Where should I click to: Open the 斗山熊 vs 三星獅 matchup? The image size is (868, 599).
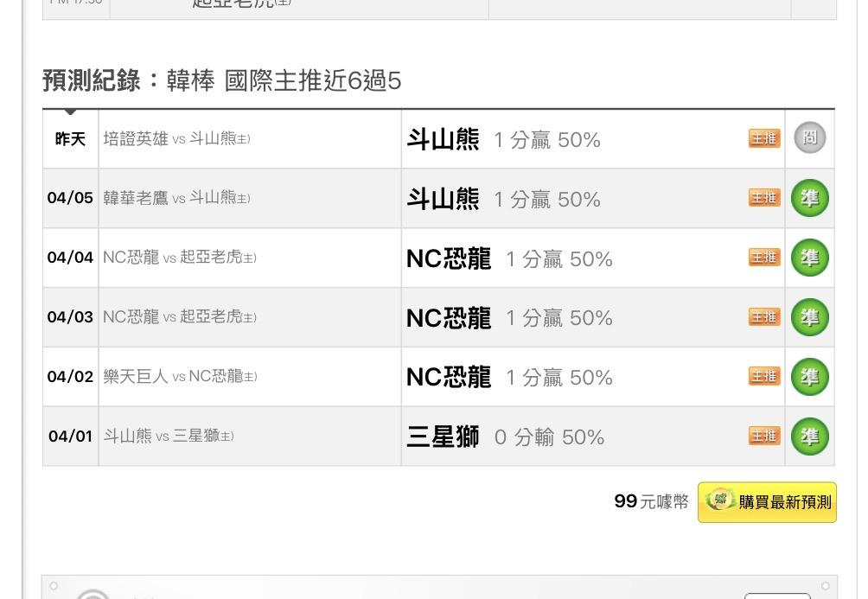click(169, 436)
